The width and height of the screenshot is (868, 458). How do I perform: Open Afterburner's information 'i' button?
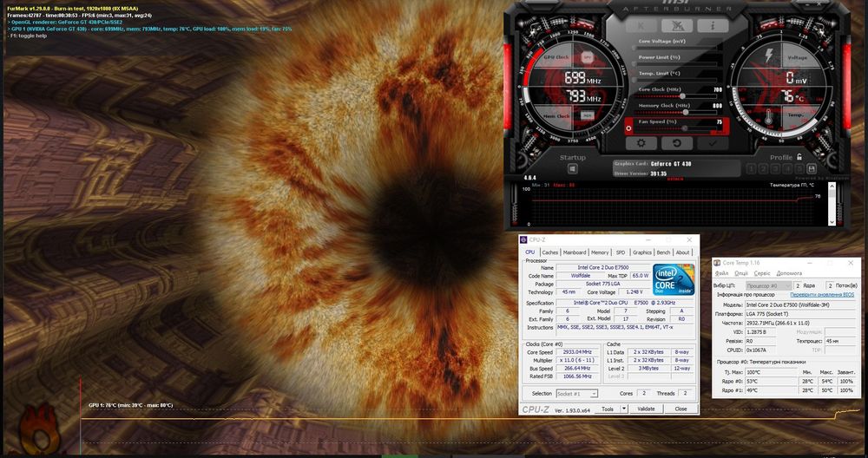[713, 25]
